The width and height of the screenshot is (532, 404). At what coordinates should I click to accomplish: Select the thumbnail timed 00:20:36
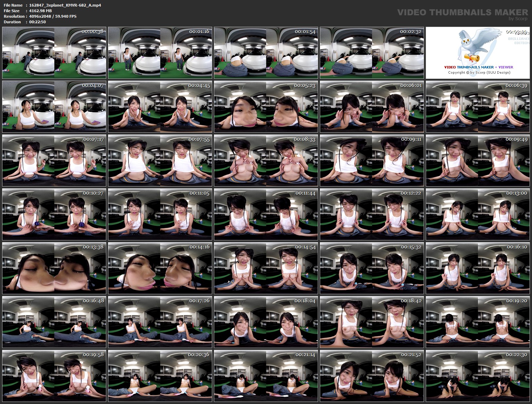[x=160, y=376]
